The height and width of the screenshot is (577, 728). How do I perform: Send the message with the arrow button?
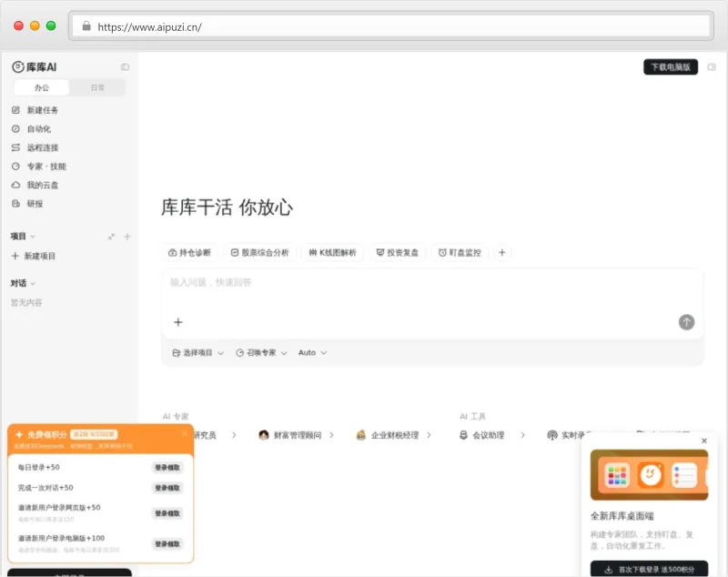686,322
